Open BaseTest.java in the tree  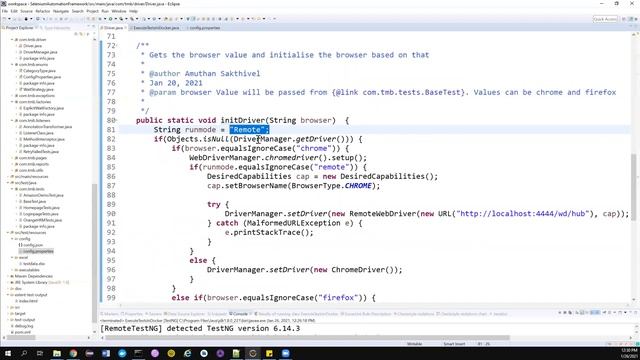coord(34,201)
